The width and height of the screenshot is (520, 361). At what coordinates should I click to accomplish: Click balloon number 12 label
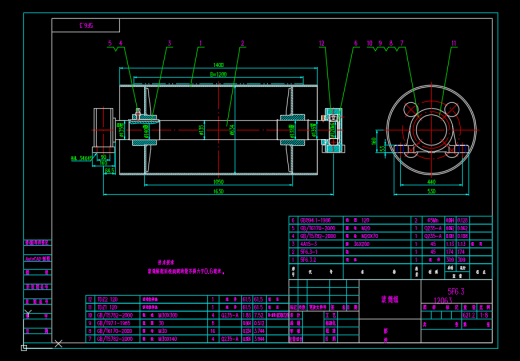pos(321,43)
